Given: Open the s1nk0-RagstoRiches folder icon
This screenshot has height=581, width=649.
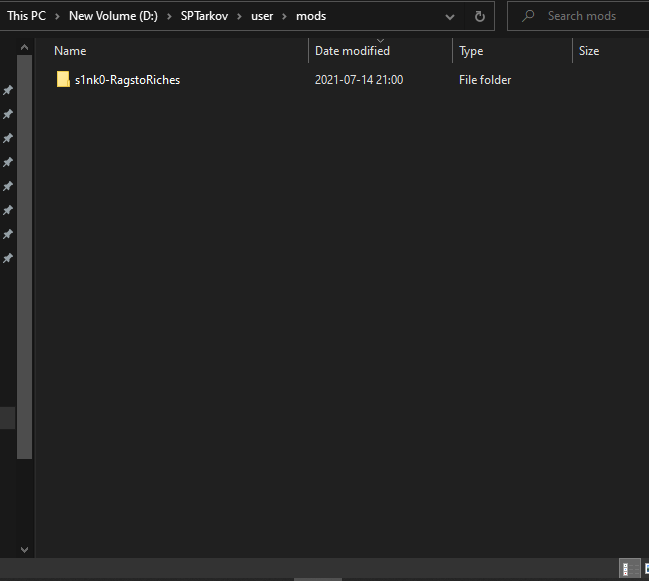Looking at the screenshot, I should 63,79.
